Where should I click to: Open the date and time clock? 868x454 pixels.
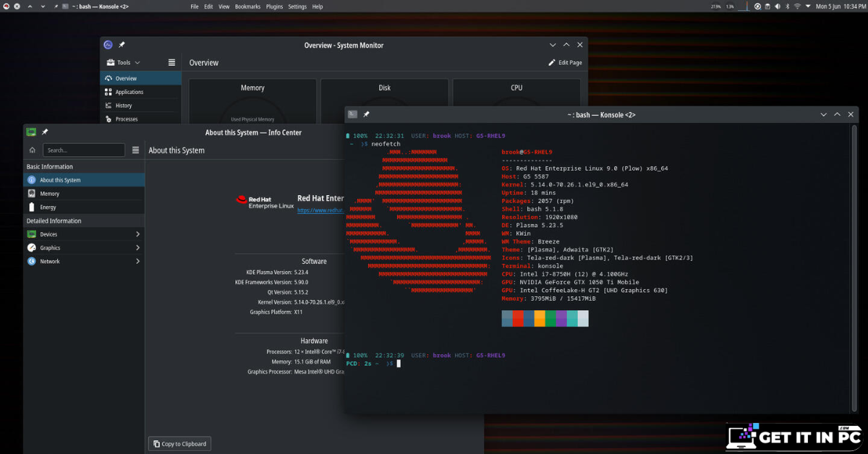click(840, 7)
